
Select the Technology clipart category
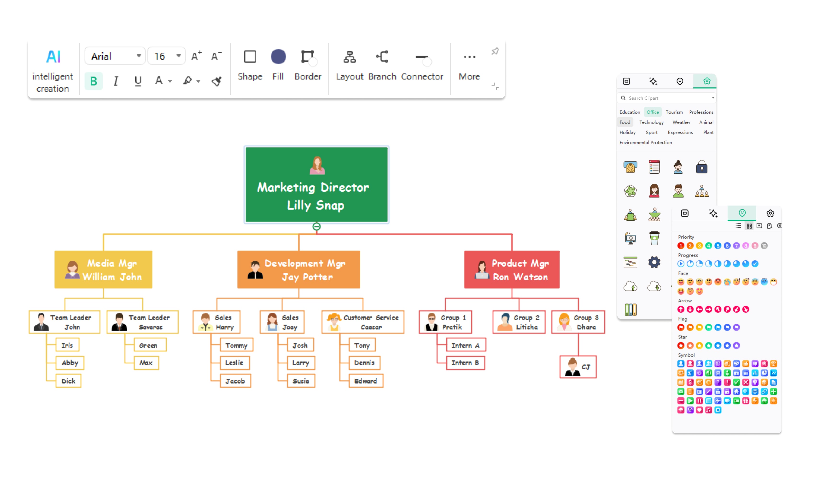(x=651, y=122)
